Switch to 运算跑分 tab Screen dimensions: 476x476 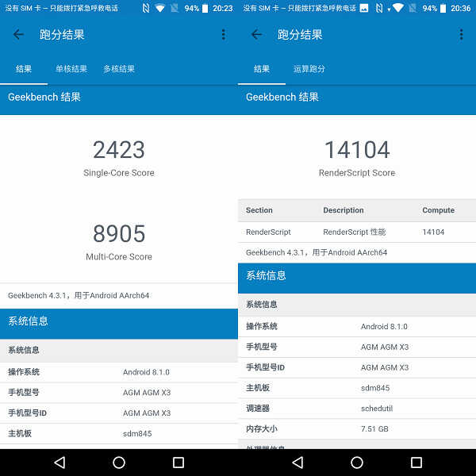(x=309, y=69)
